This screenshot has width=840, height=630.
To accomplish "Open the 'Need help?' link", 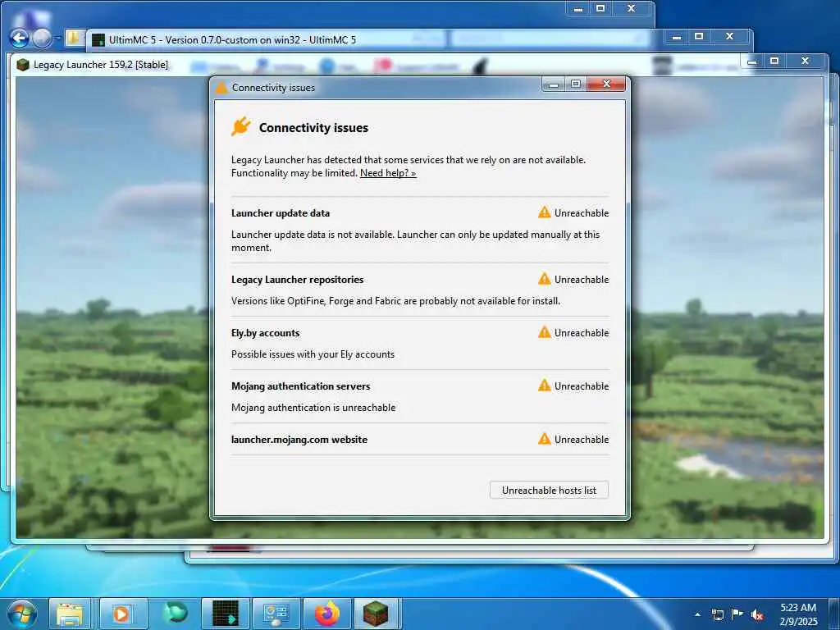I will click(388, 173).
